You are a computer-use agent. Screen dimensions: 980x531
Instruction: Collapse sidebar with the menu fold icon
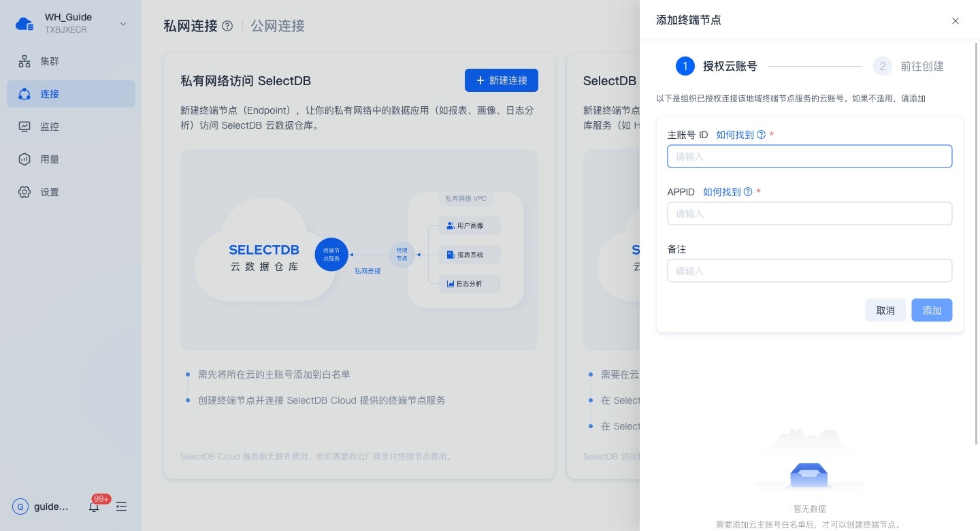tap(121, 506)
